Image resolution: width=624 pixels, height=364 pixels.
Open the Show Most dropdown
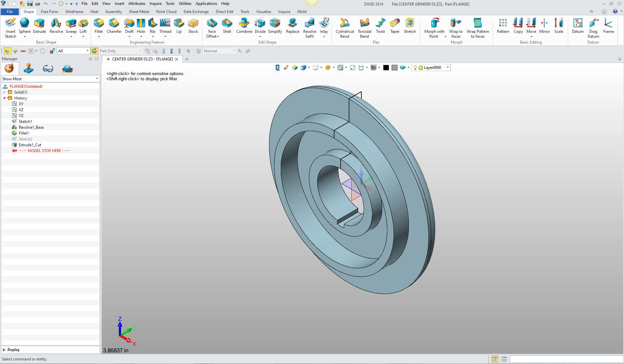click(97, 79)
